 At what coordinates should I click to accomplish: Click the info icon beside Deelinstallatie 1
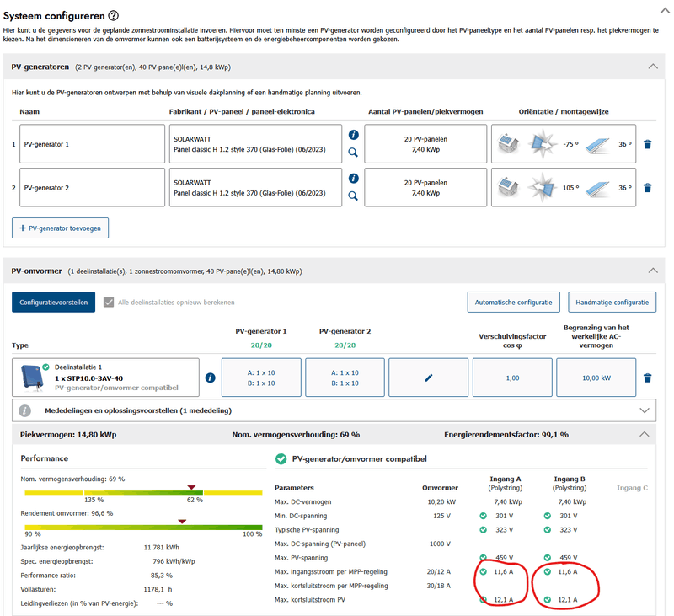coord(208,377)
